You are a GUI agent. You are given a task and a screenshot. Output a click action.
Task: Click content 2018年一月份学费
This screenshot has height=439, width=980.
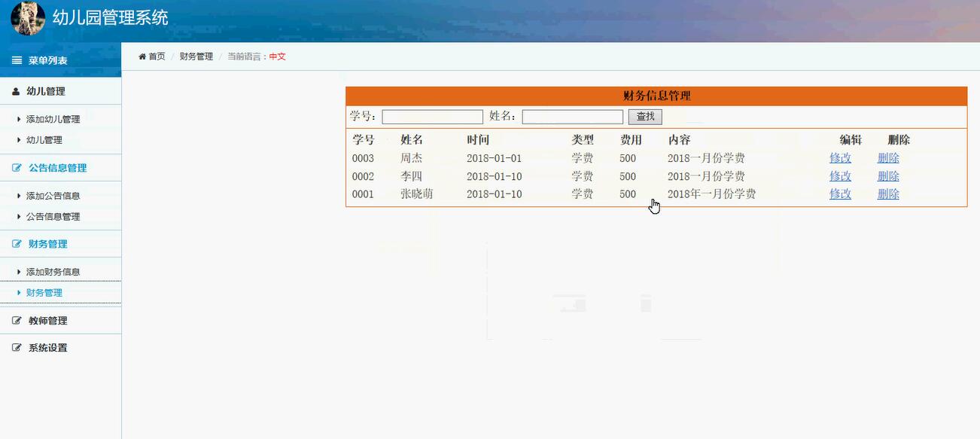(x=711, y=194)
